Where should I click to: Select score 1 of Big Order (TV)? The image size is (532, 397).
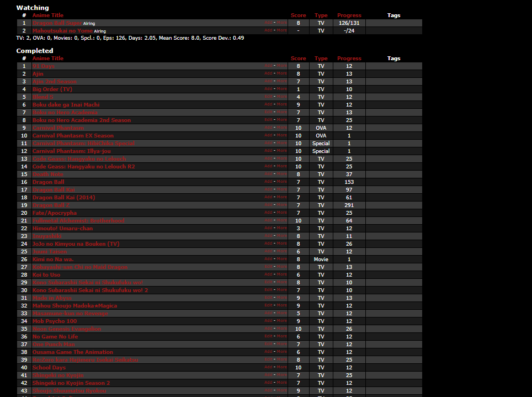coord(298,89)
